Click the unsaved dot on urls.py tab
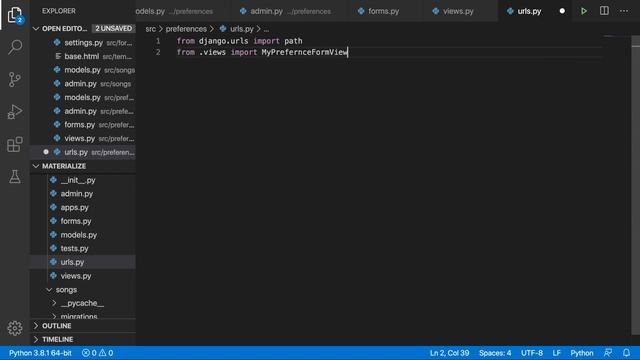The height and width of the screenshot is (360, 640). click(562, 11)
